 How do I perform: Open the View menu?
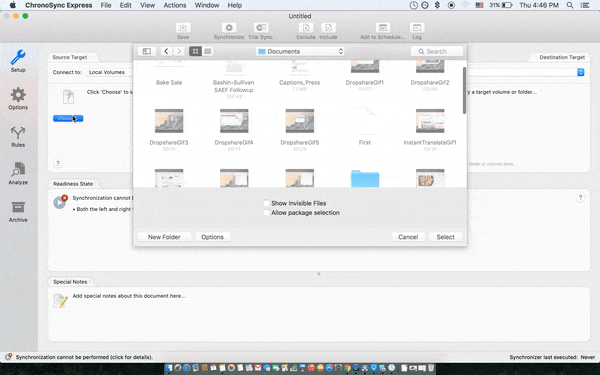click(x=147, y=5)
